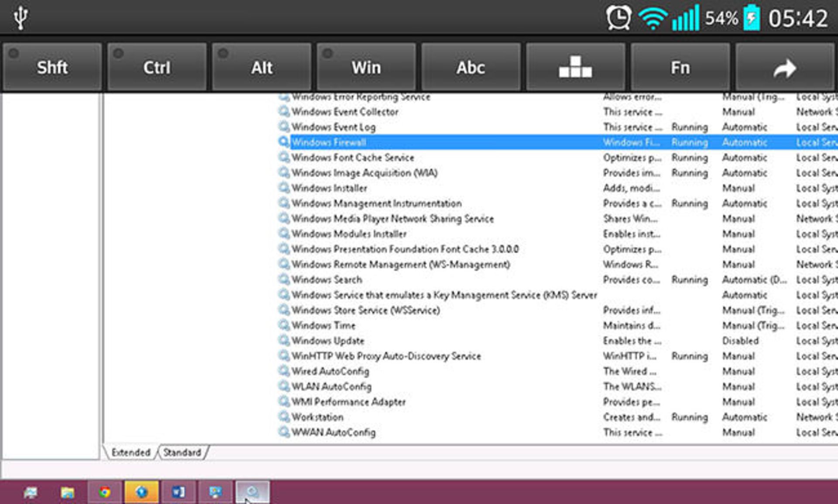This screenshot has height=504, width=838.
Task: Select Windows Presentation Foundation Font Cache 3.0.0.0
Action: [405, 249]
